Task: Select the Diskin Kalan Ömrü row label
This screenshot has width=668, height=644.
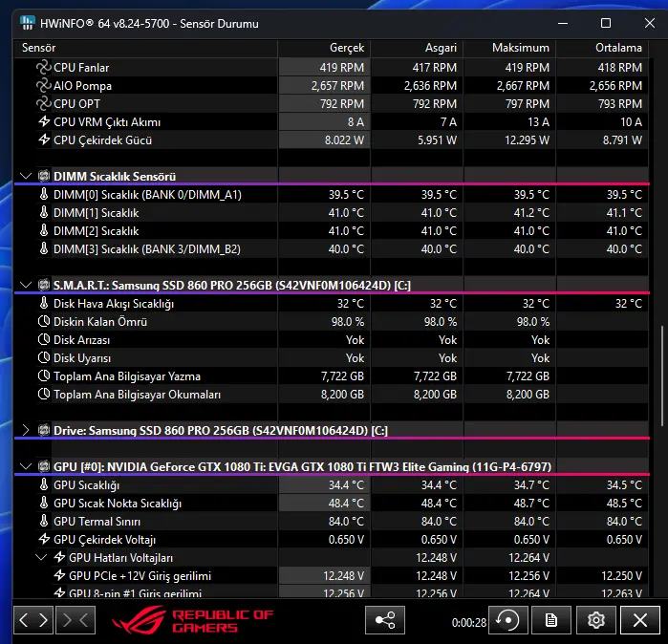Action: [100, 322]
